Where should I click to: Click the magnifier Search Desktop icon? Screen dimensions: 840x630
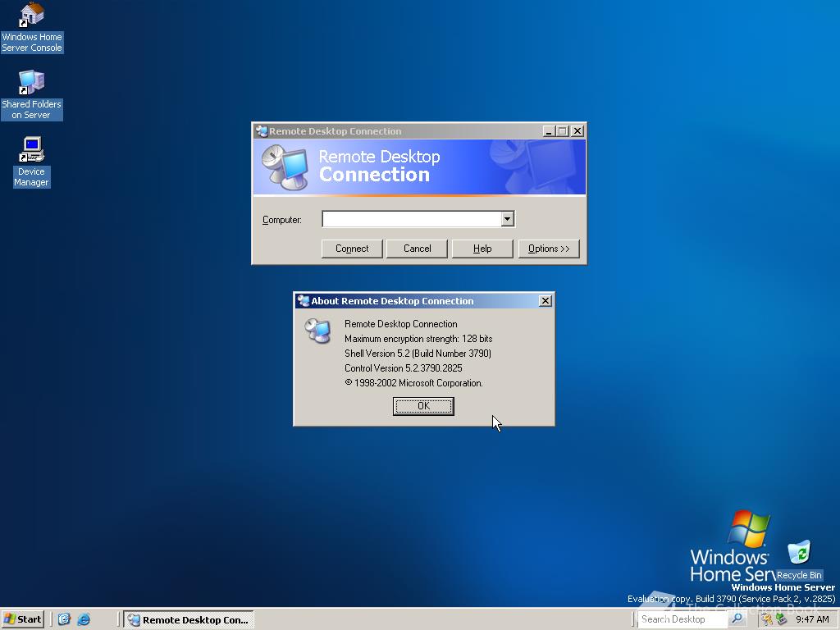coord(737,619)
